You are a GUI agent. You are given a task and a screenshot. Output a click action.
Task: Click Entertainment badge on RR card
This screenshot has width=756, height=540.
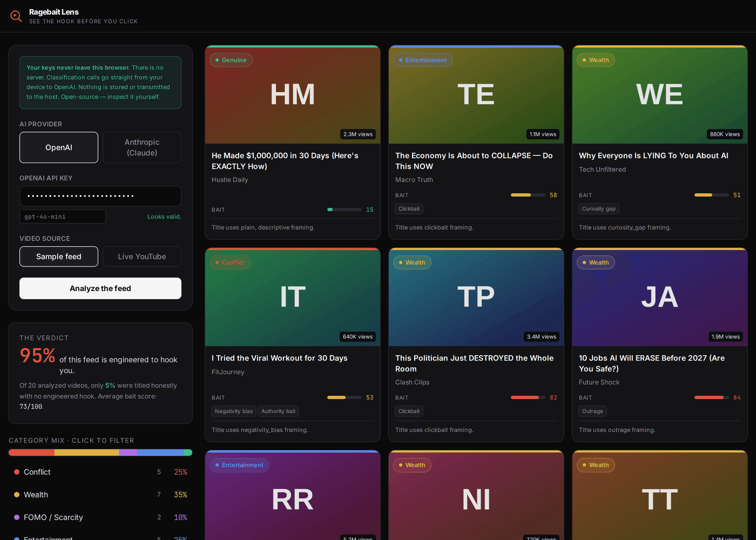coord(240,465)
